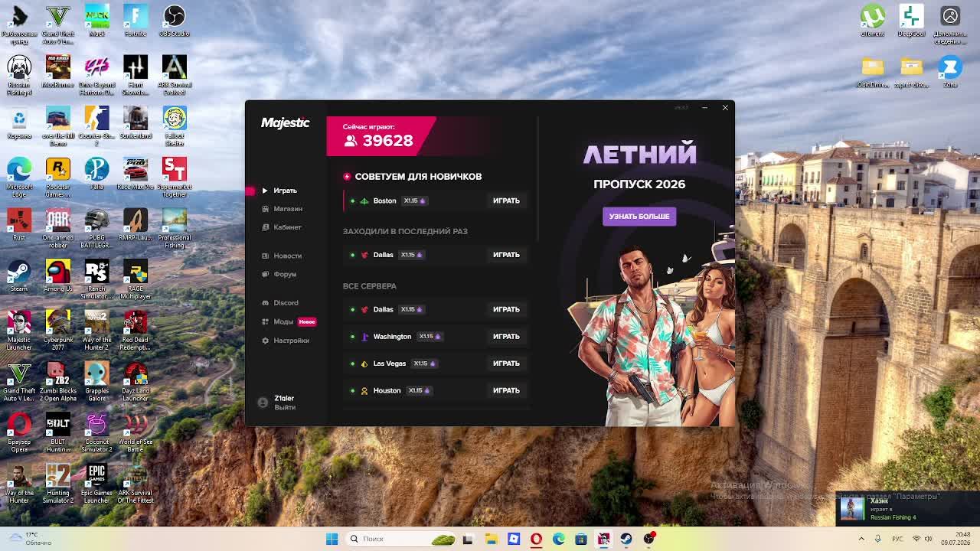Open OBS Studio desktop shortcut
Viewport: 980px width, 551px height.
[174, 21]
